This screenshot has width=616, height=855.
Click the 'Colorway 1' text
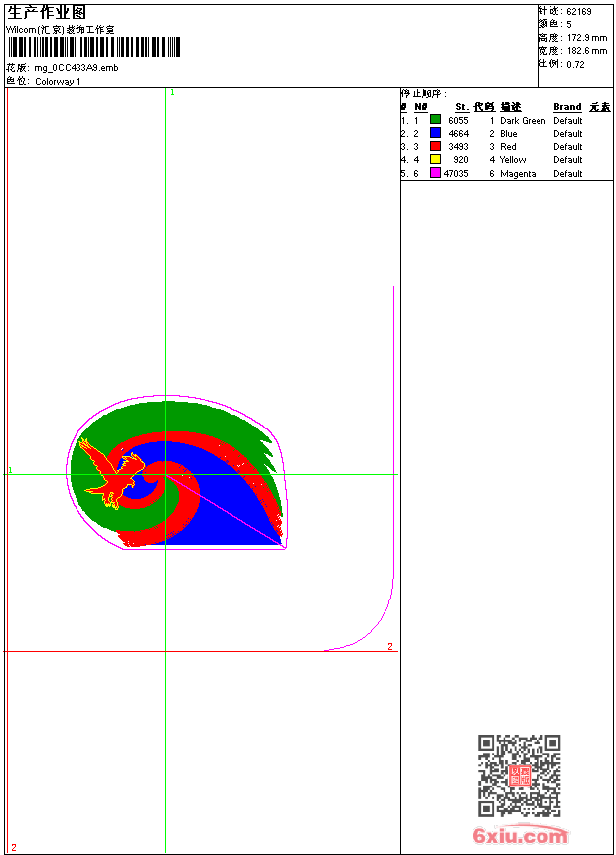(x=58, y=82)
